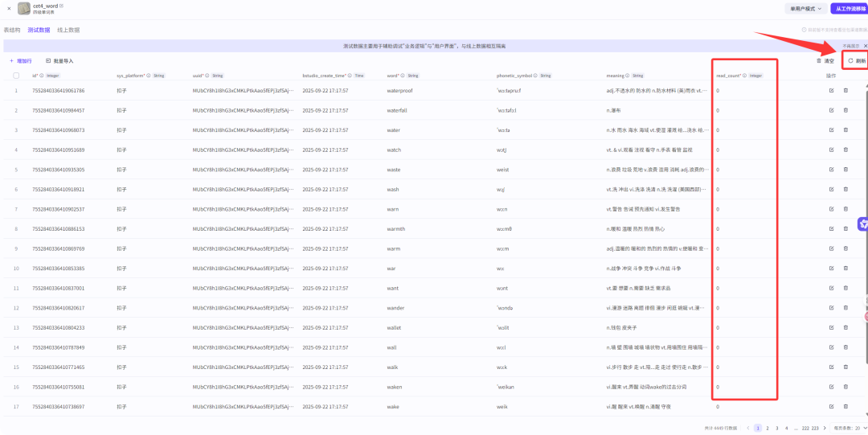Viewport: 868px width, 435px height.
Task: Delete the waterfall row using its trash icon
Action: coord(845,110)
